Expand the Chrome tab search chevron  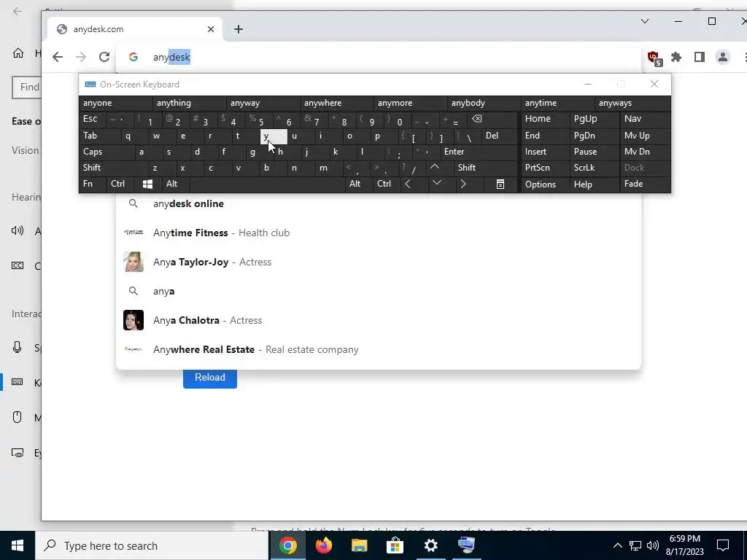coord(645,21)
